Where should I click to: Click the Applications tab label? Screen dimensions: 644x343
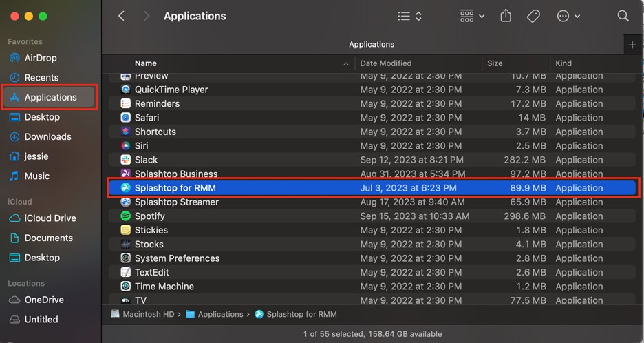pyautogui.click(x=372, y=44)
